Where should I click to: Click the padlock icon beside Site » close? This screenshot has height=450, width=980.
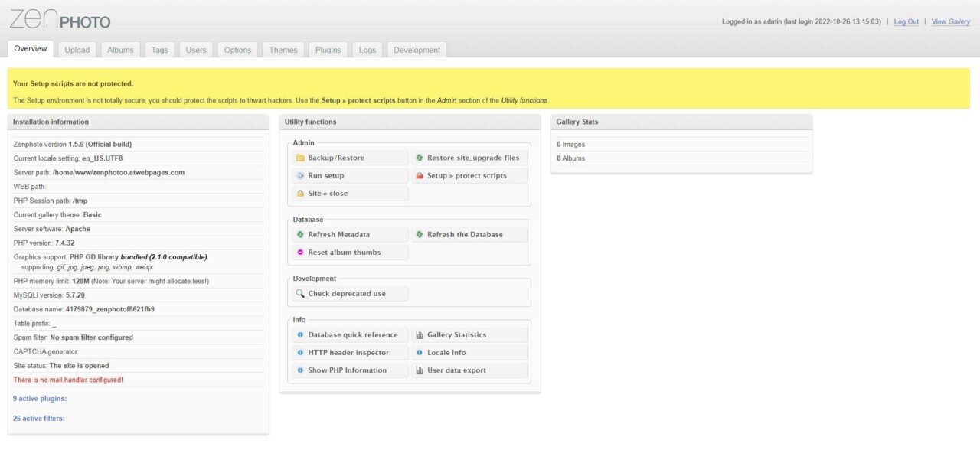(300, 193)
